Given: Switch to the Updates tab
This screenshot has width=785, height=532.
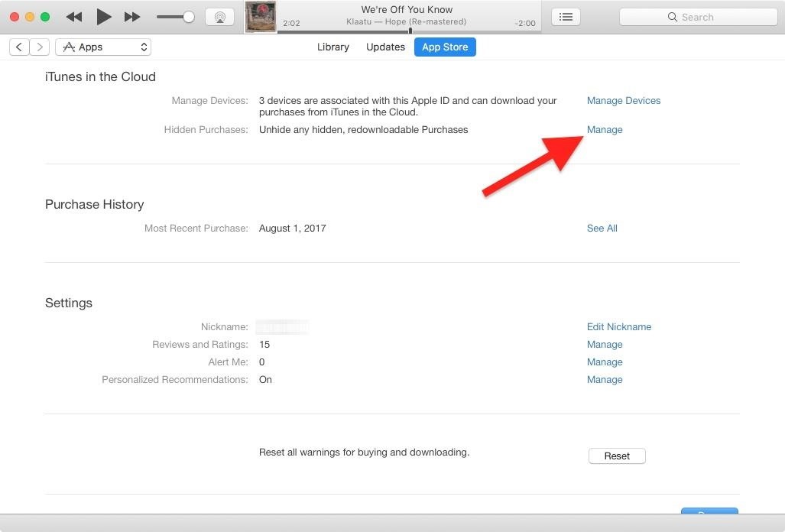Looking at the screenshot, I should click(x=385, y=47).
